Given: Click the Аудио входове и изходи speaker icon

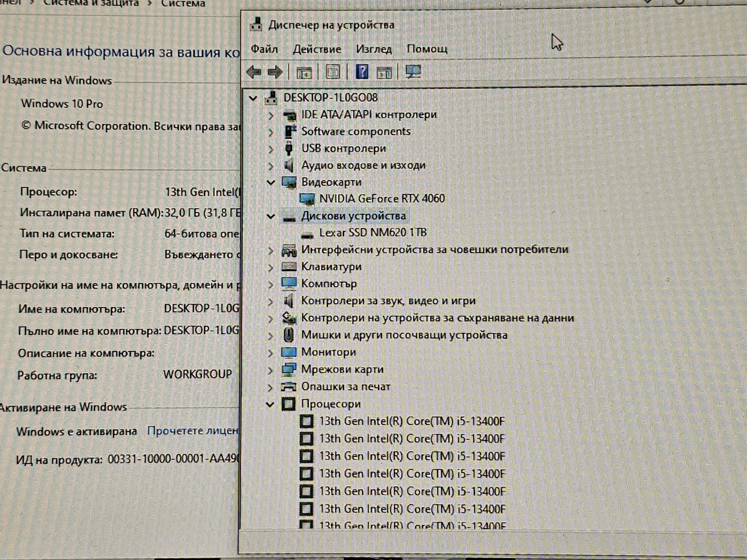Looking at the screenshot, I should click(288, 165).
